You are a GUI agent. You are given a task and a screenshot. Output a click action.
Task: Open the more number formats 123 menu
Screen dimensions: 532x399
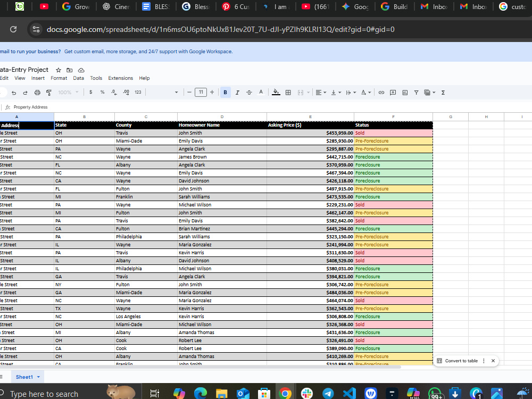pyautogui.click(x=138, y=92)
